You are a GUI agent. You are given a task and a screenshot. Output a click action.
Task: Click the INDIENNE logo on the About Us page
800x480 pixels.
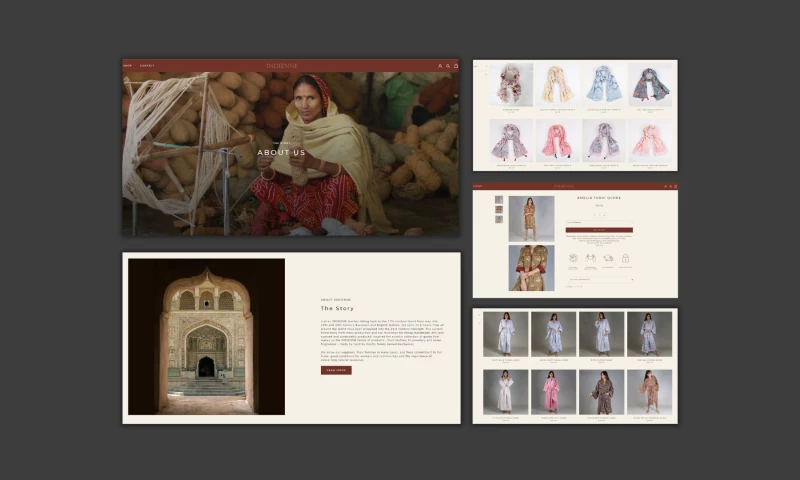pyautogui.click(x=282, y=66)
